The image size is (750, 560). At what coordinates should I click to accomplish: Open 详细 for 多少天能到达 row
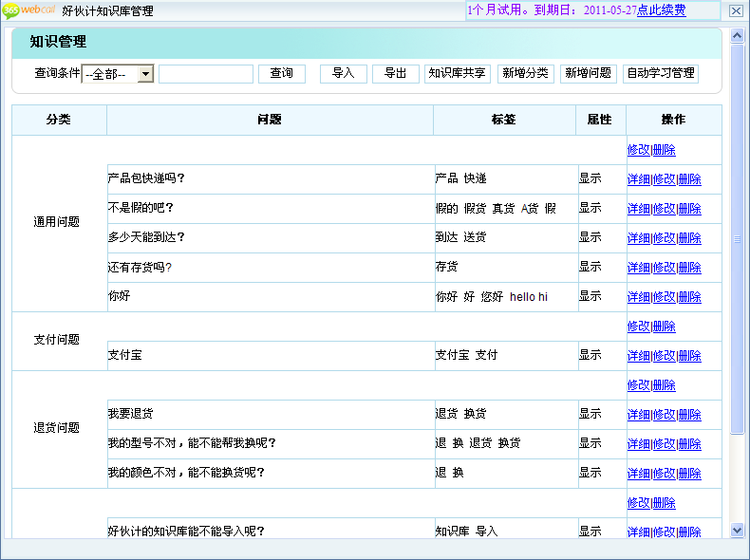click(x=639, y=238)
